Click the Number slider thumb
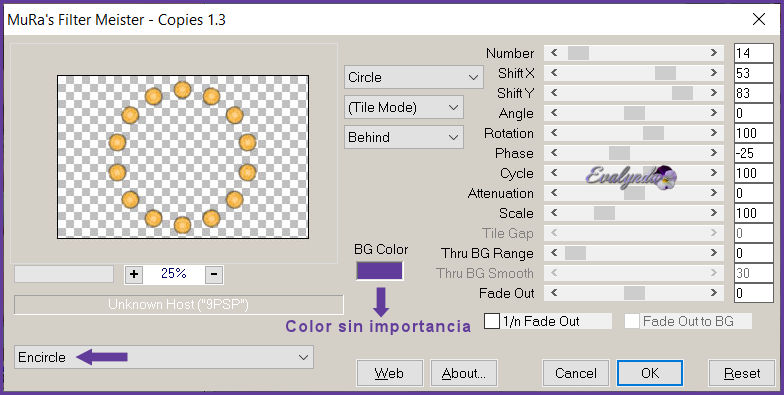This screenshot has height=395, width=784. 578,53
